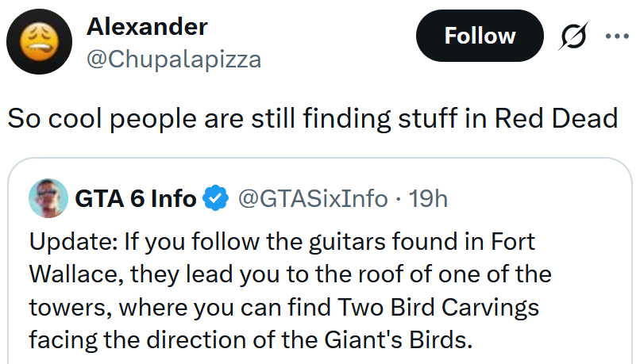This screenshot has width=640, height=364.
Task: Click the word "Fort" in the quoted post
Action: tap(513, 241)
